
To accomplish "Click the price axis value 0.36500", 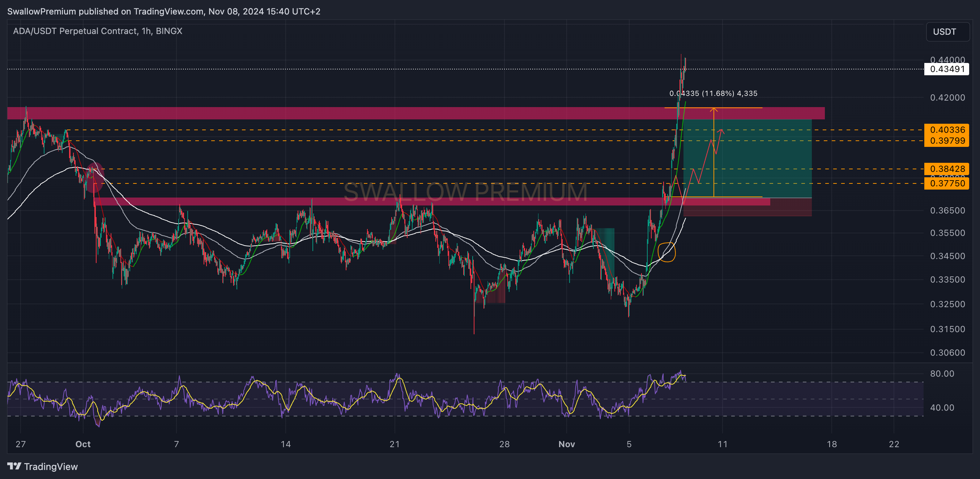I will (x=947, y=211).
